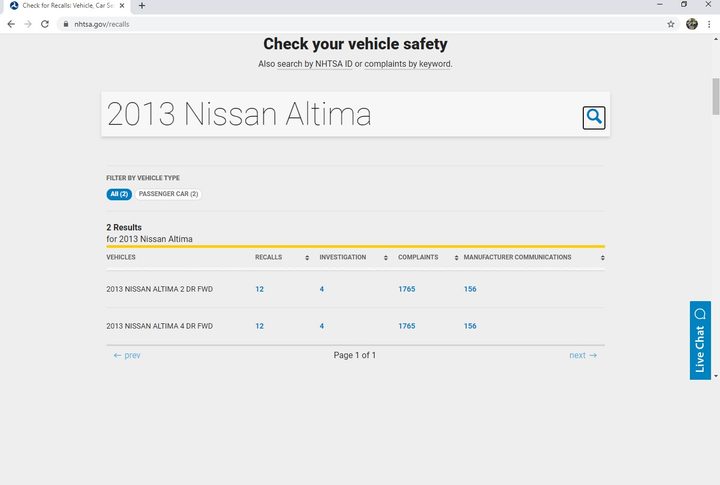Click the complaints by keyword link
This screenshot has width=720, height=485.
[408, 64]
